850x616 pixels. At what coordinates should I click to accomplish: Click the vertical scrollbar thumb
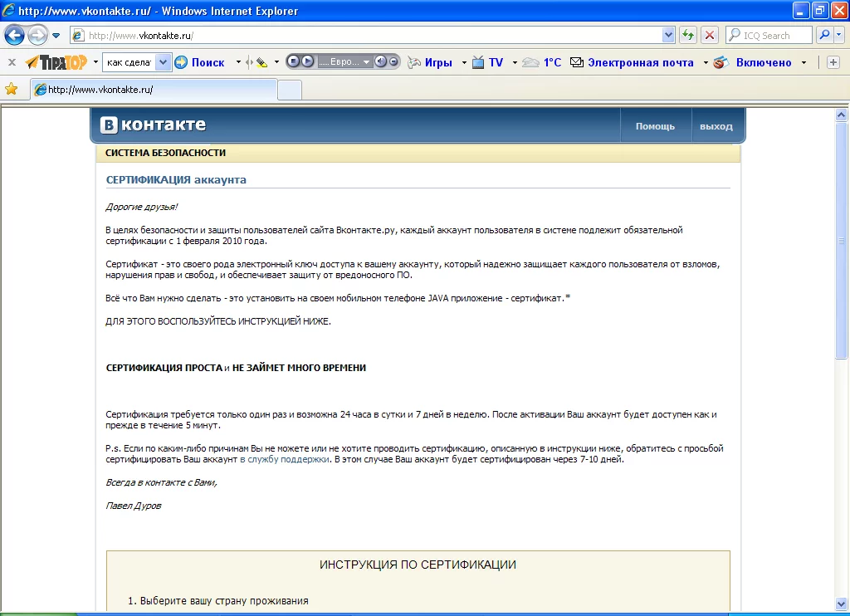coord(841,240)
